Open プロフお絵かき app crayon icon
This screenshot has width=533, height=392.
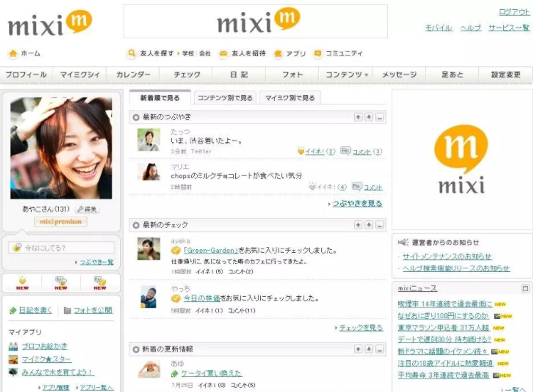click(x=14, y=347)
